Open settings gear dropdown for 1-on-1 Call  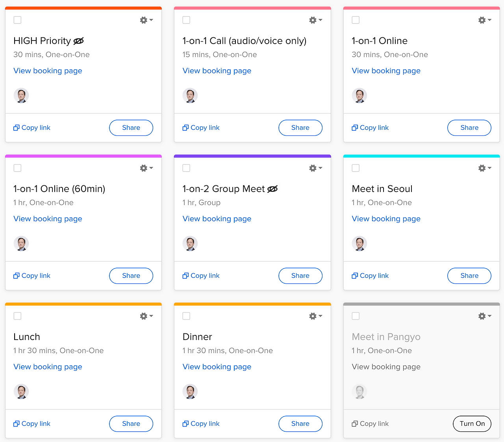(x=315, y=20)
